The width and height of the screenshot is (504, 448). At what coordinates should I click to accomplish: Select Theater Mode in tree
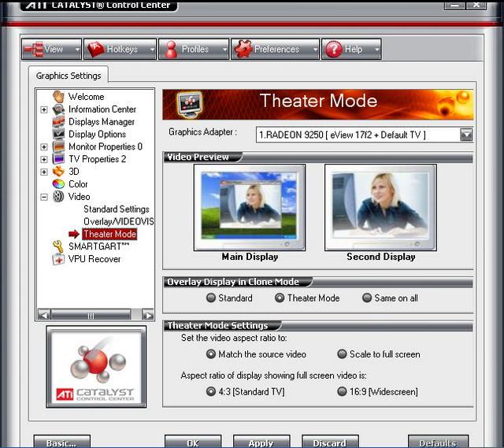pos(109,234)
